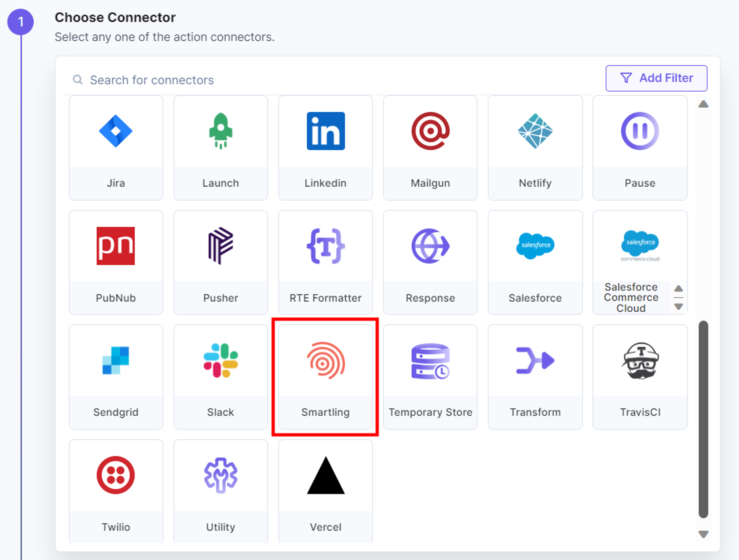Image resolution: width=739 pixels, height=560 pixels.
Task: Select the Temporary Store database icon
Action: point(430,361)
